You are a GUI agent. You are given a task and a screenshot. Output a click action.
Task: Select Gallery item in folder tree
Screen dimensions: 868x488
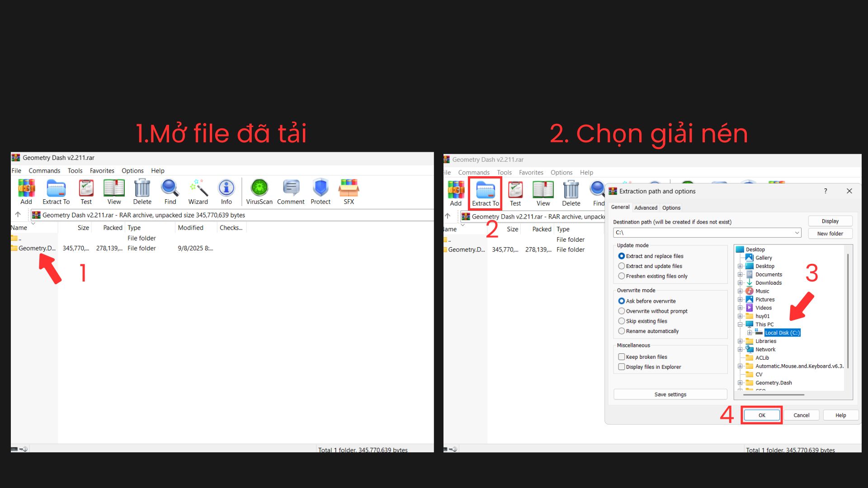[x=763, y=258]
